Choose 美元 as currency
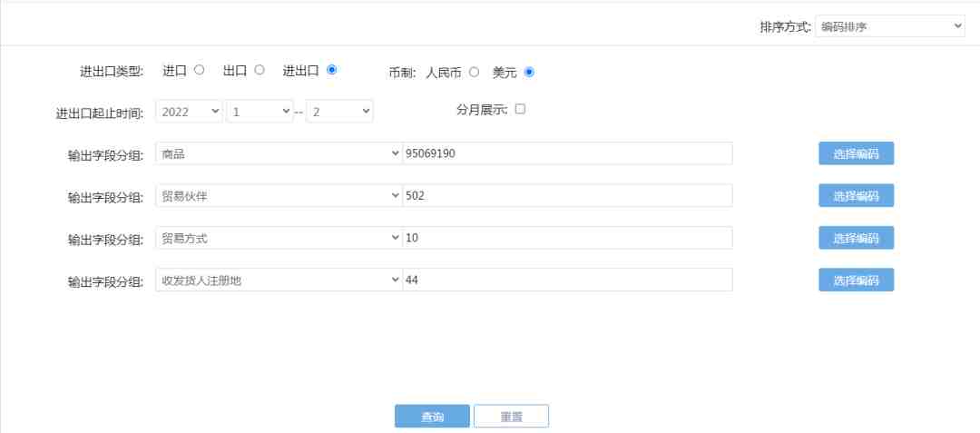 [529, 72]
